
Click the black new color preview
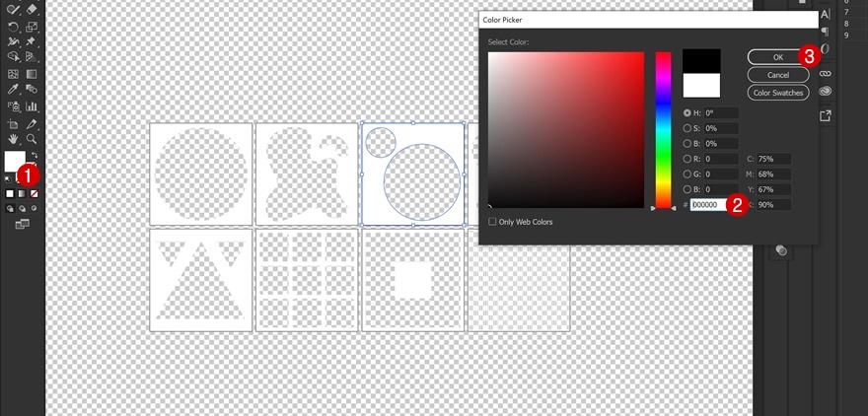(x=701, y=61)
